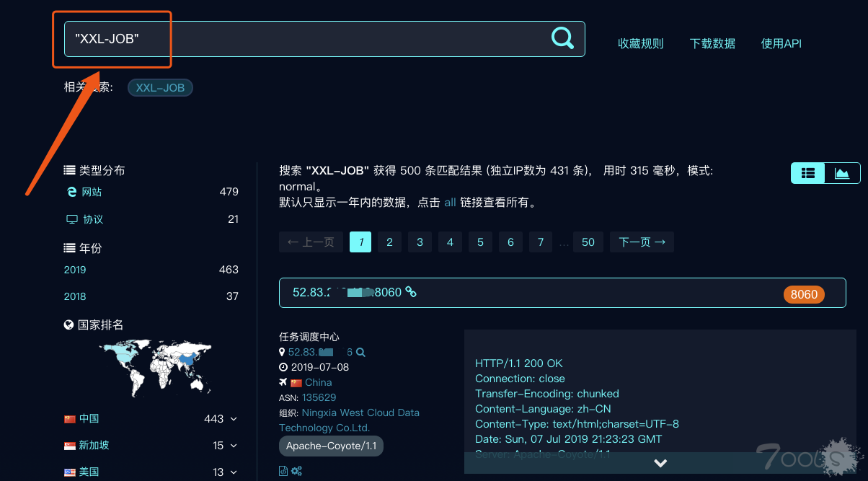Click the 'Content-Language: zh-CN' header line
This screenshot has width=868, height=481.
(541, 409)
